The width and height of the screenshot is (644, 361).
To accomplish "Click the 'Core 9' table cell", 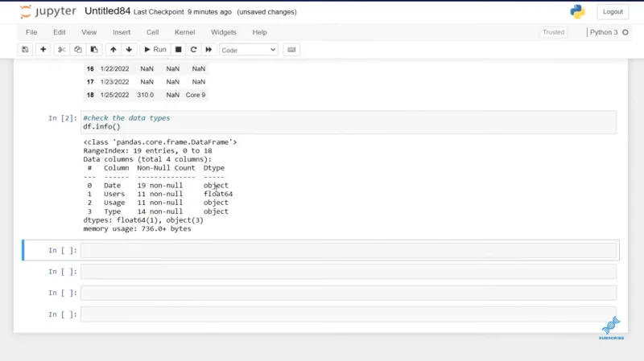I will tap(196, 95).
